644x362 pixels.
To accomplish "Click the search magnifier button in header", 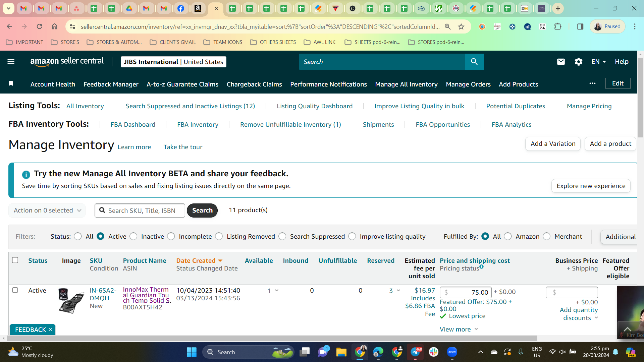I will (x=474, y=62).
